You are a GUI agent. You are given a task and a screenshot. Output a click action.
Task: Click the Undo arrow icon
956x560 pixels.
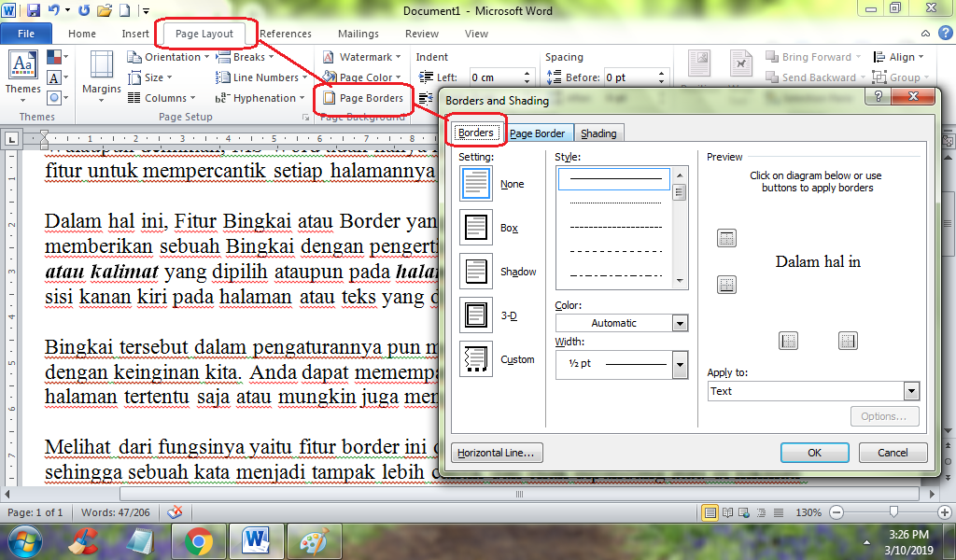[x=53, y=9]
